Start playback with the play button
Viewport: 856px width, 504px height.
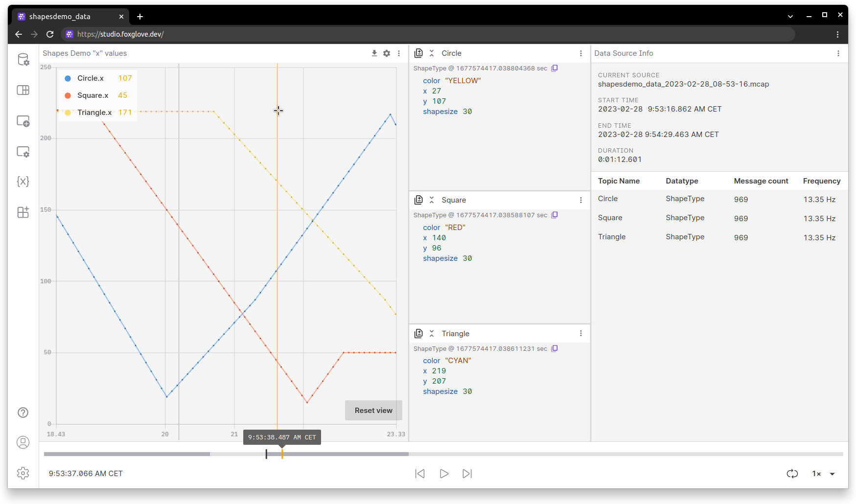click(444, 474)
